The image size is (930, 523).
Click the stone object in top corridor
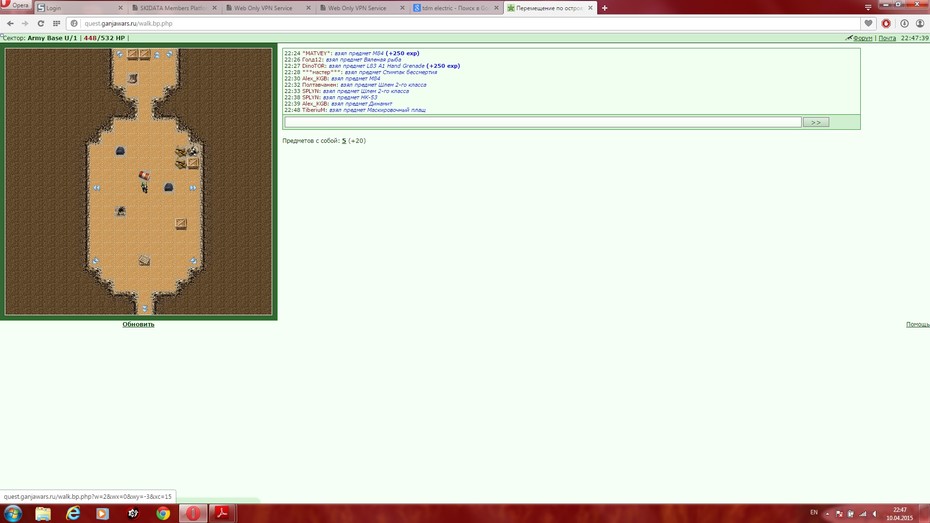pyautogui.click(x=133, y=78)
